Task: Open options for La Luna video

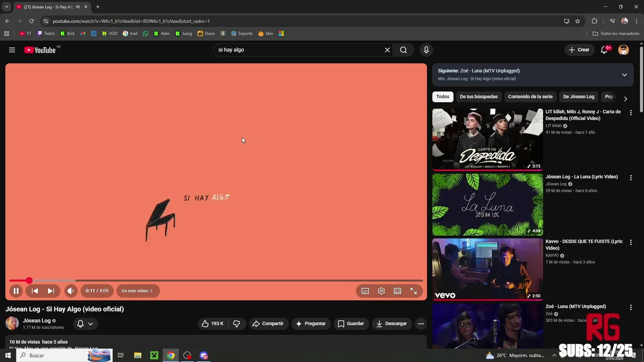Action: 630,177
